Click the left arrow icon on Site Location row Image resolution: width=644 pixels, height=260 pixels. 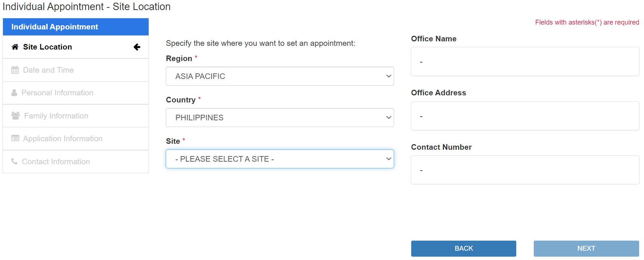[x=137, y=47]
